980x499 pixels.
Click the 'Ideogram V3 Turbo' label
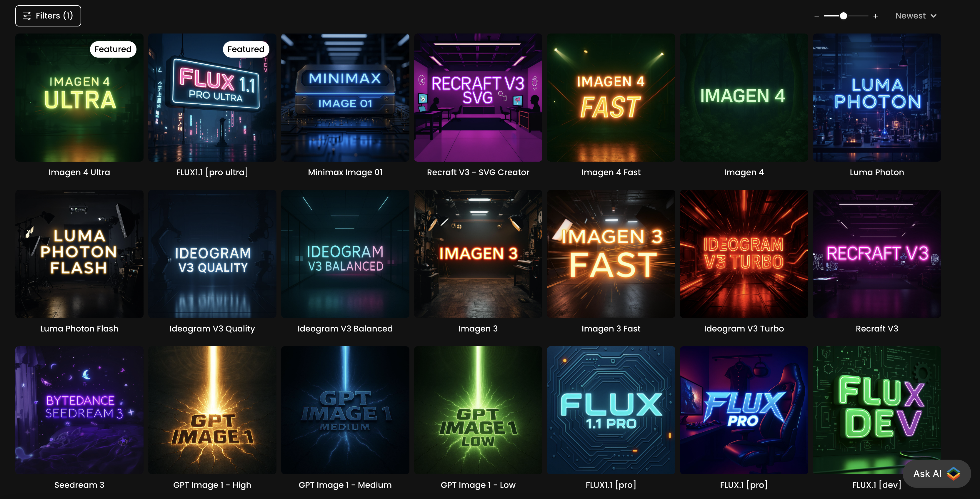tap(744, 329)
